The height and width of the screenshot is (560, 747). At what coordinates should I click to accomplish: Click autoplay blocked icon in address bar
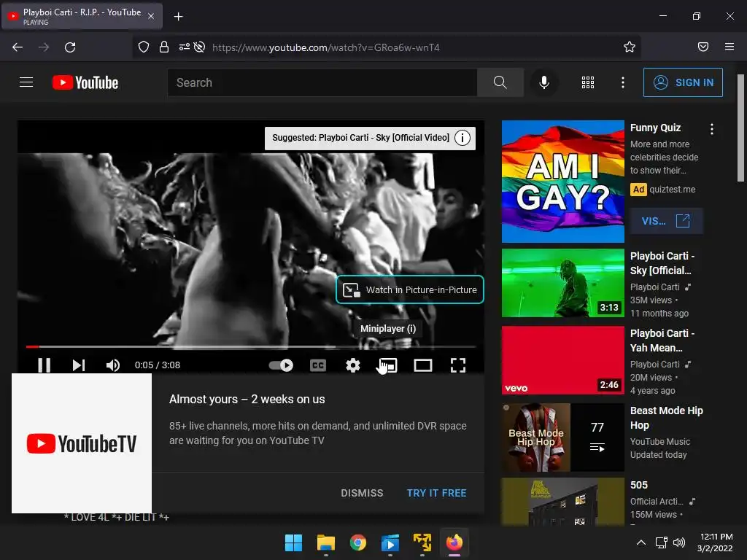(200, 47)
